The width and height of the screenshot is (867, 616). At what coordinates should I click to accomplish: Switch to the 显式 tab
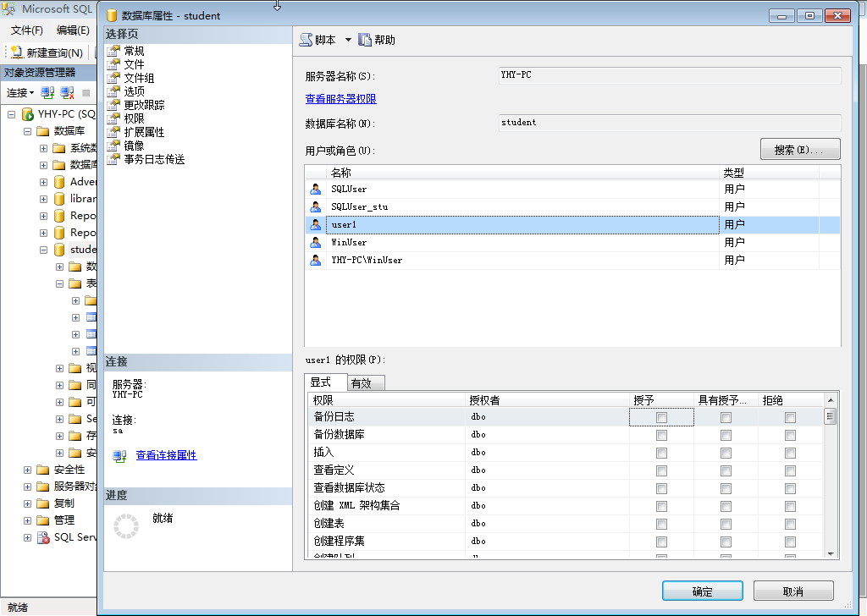(x=326, y=382)
